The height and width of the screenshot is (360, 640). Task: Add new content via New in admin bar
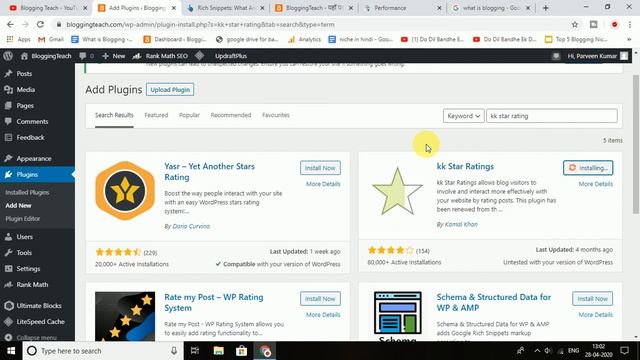(113, 56)
